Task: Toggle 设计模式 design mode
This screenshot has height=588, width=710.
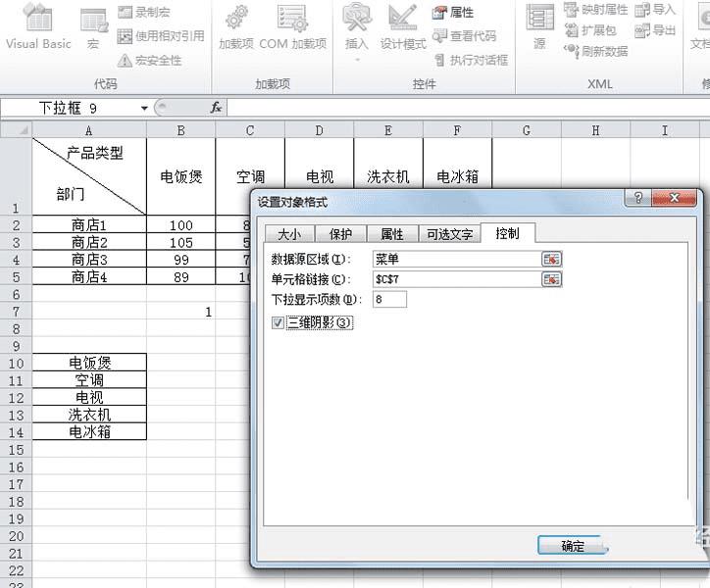Action: click(x=403, y=28)
